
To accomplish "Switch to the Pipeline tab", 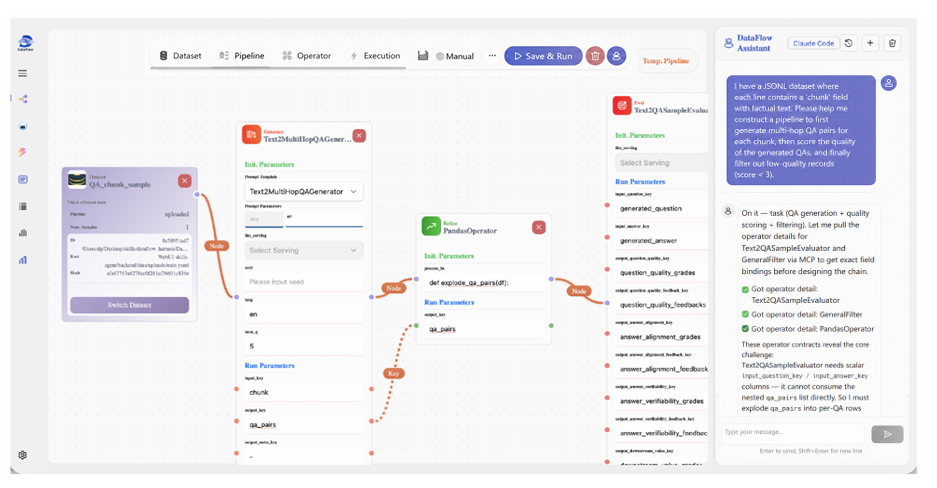I will tap(242, 56).
